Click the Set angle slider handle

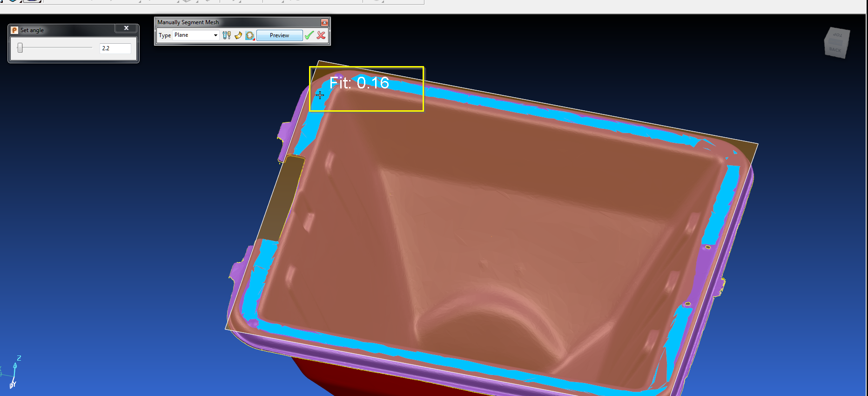coord(20,48)
